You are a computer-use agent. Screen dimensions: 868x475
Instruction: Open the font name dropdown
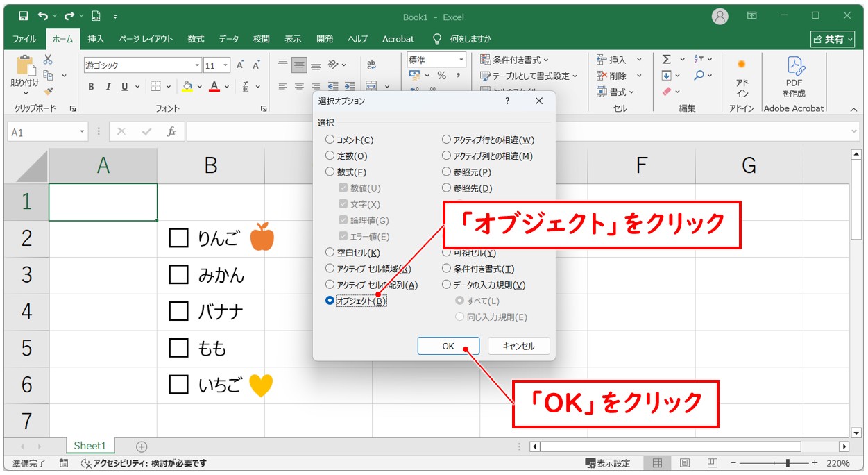click(x=197, y=65)
